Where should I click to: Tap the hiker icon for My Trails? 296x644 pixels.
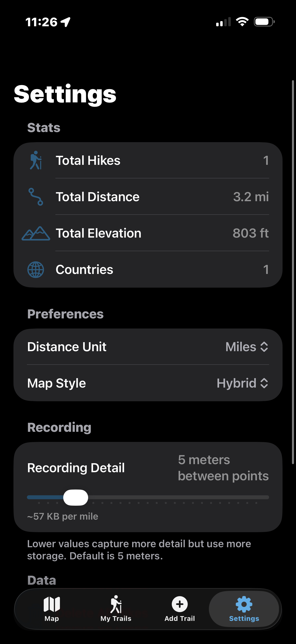[116, 604]
